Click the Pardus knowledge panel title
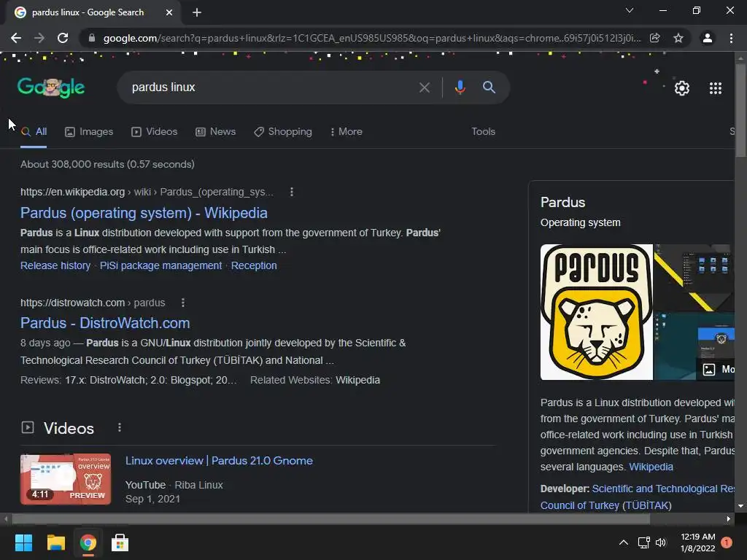This screenshot has height=560, width=747. point(562,203)
